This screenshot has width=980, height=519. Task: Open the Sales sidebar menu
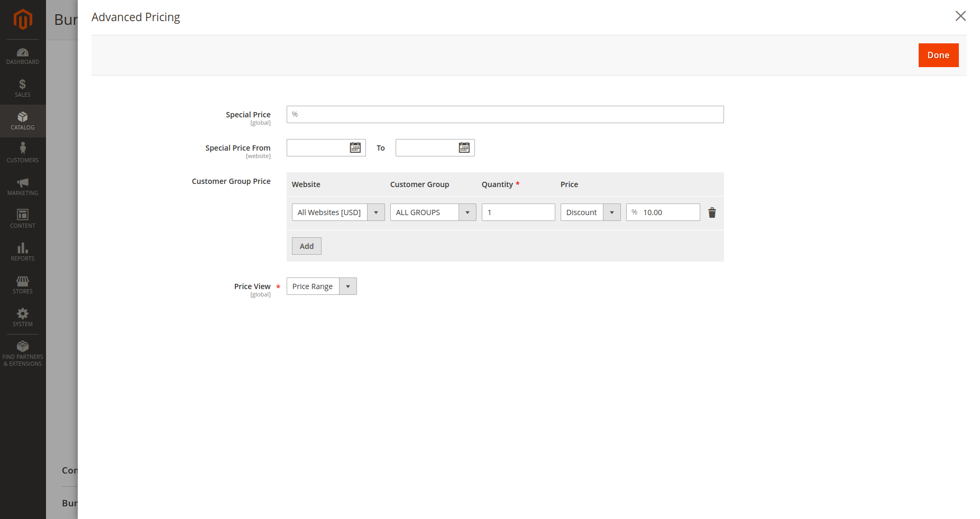pos(23,88)
